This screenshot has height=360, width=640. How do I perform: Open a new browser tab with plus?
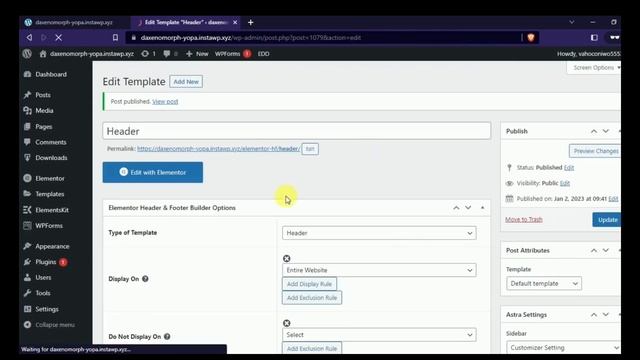point(251,22)
